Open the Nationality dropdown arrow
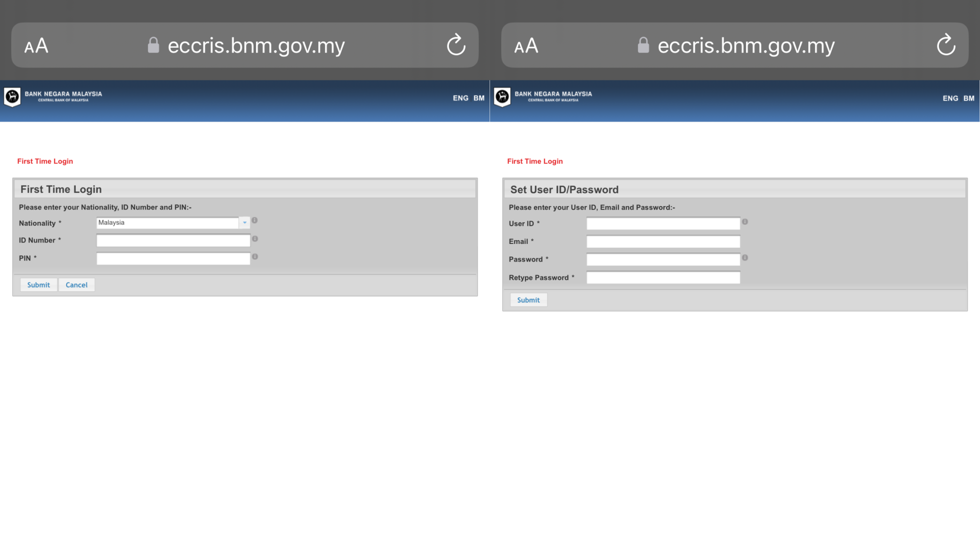The height and width of the screenshot is (551, 980). [x=245, y=222]
